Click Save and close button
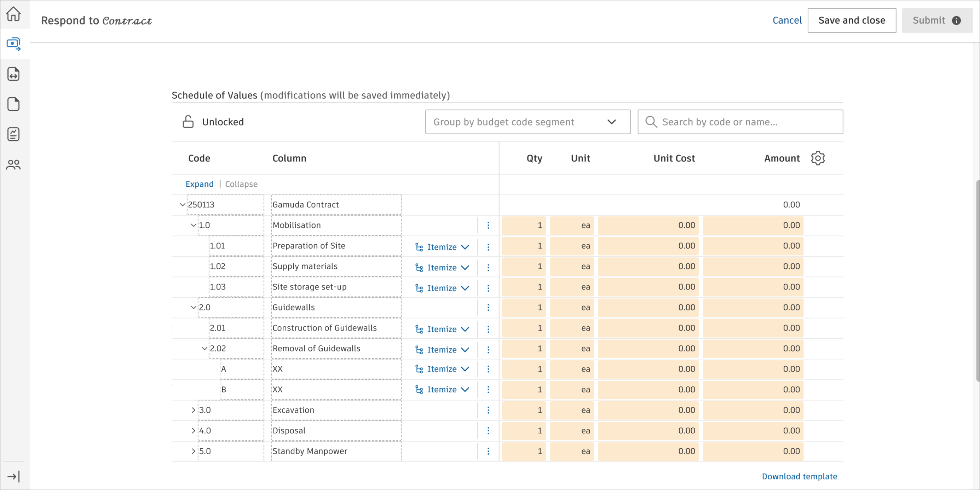The image size is (980, 490). pos(852,21)
